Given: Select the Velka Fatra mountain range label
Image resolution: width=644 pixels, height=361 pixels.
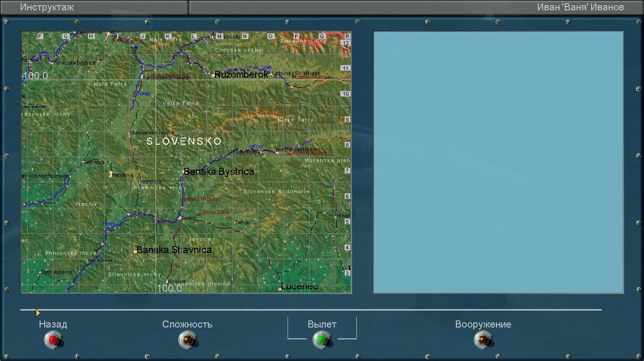Looking at the screenshot, I should pos(181,103).
